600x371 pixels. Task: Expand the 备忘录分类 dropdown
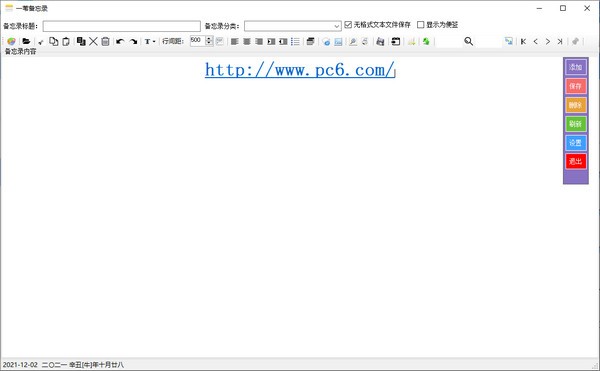coord(336,26)
